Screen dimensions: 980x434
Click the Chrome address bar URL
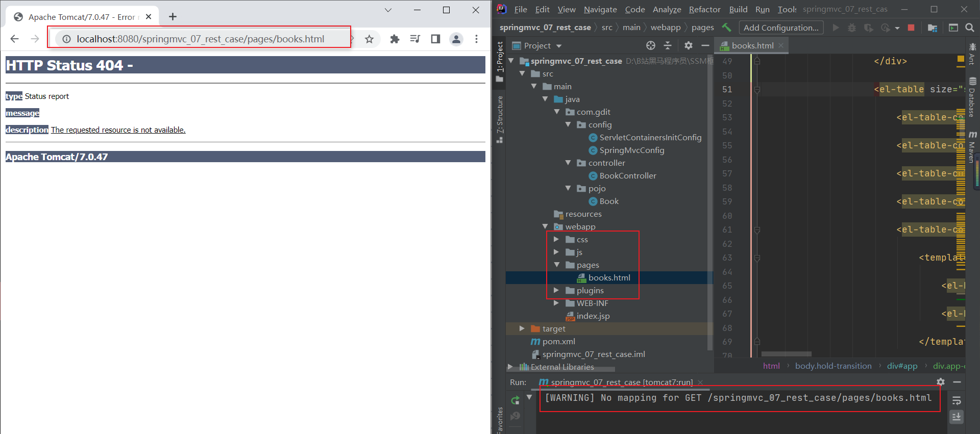click(x=201, y=39)
